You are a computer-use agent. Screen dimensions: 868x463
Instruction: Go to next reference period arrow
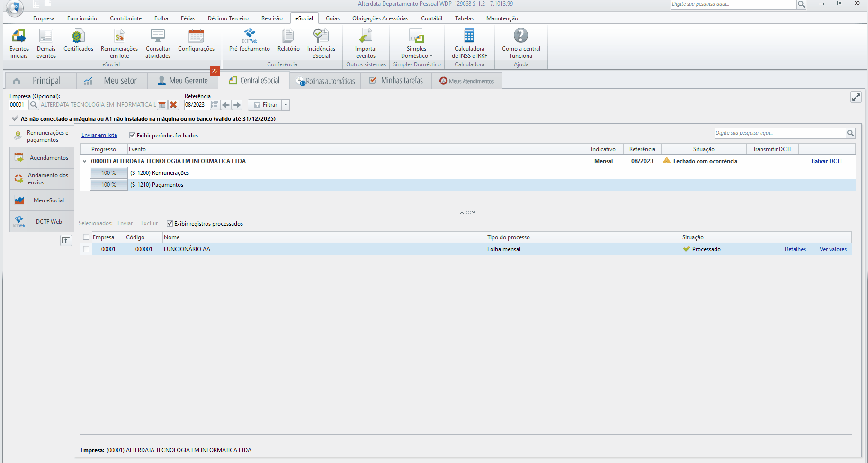click(237, 105)
